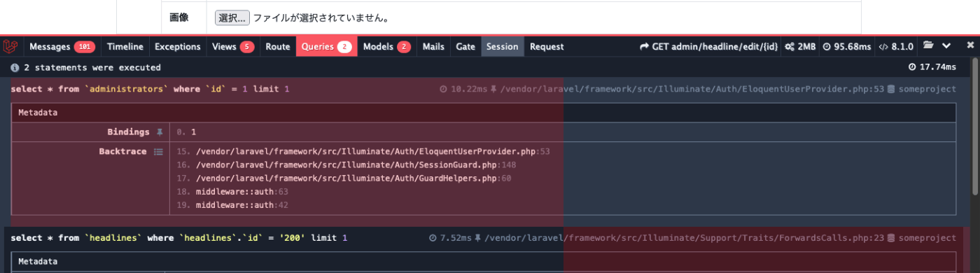Close the debugbar with the X icon
The width and height of the screenshot is (980, 273).
pyautogui.click(x=970, y=46)
